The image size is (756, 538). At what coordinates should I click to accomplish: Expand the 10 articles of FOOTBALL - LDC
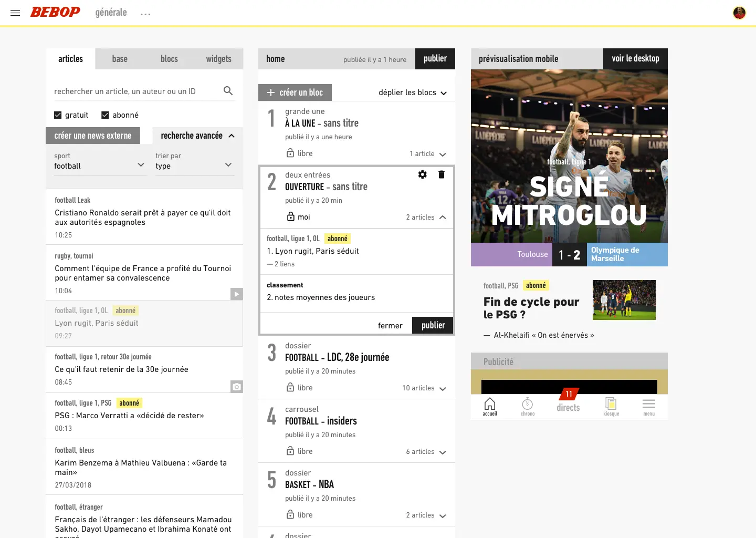(x=424, y=388)
